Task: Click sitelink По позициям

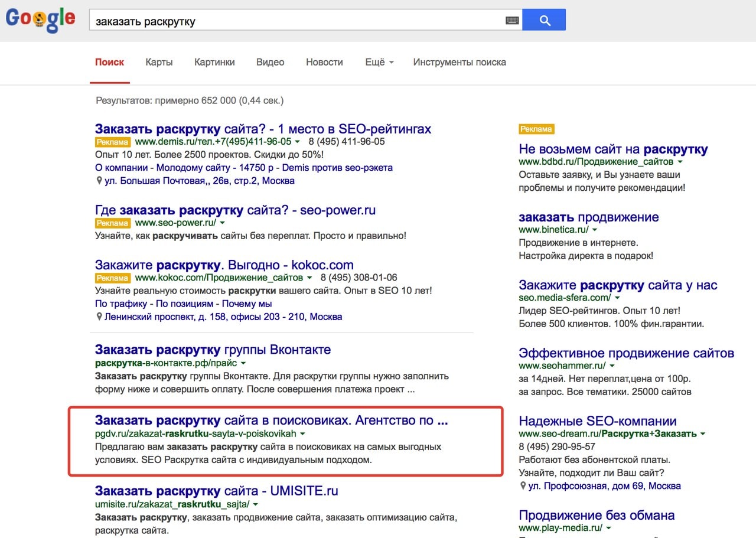Action: [184, 304]
